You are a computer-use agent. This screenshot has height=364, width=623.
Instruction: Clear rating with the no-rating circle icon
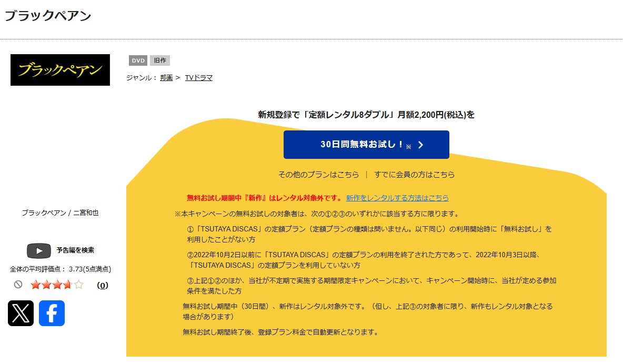click(x=18, y=285)
